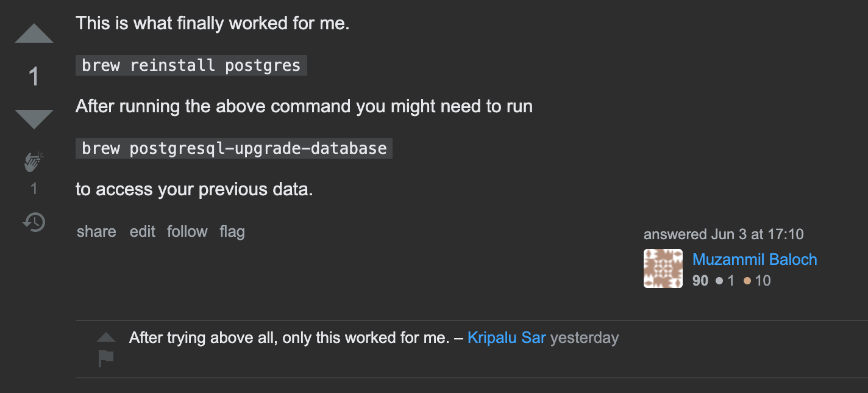Click Muzammil Baloch's avatar image
The image size is (868, 393).
pyautogui.click(x=663, y=269)
